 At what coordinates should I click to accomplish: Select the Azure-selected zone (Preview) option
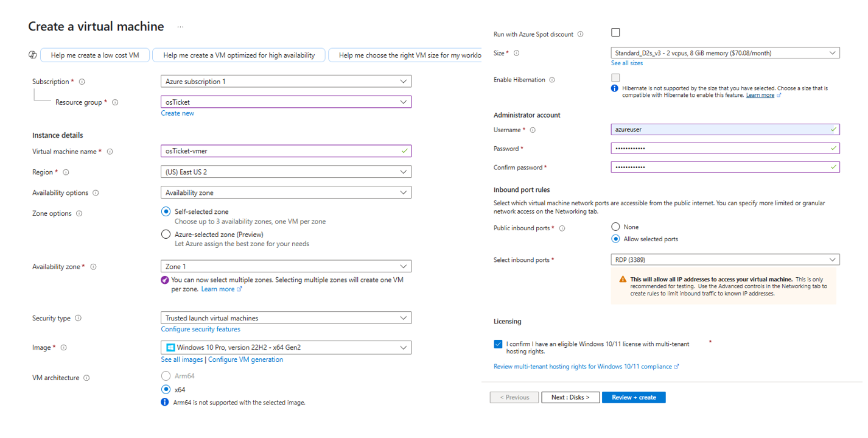(x=166, y=235)
